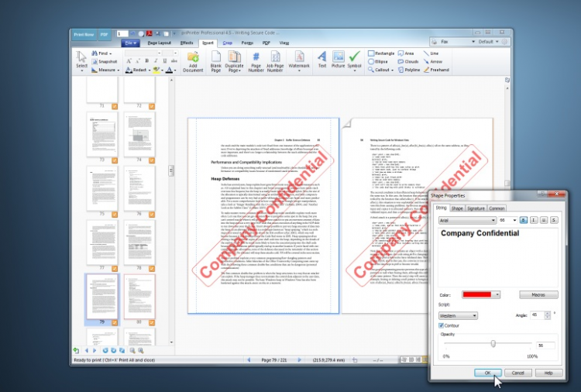
Task: Insert a Text object
Action: [x=322, y=60]
